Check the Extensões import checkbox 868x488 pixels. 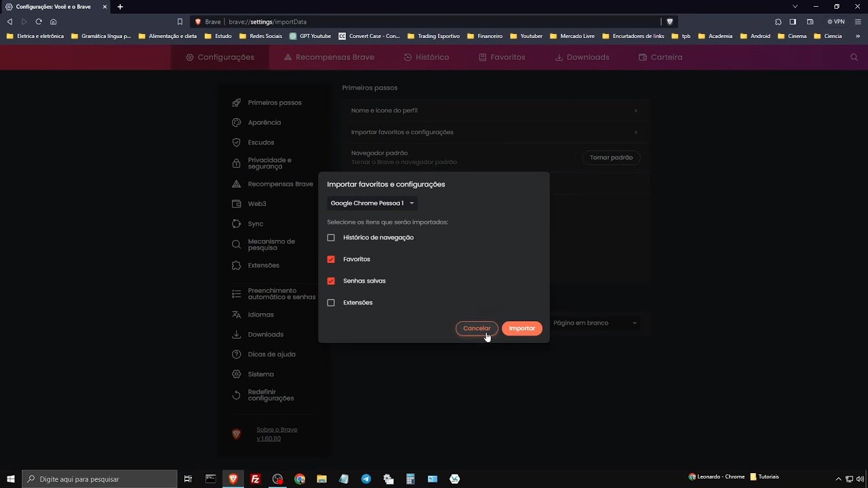tap(331, 303)
